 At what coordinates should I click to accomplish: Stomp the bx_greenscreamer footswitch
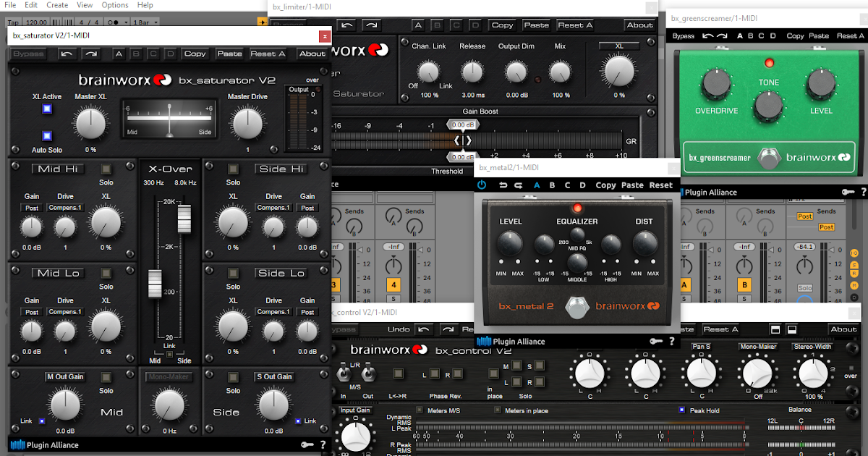tap(770, 158)
